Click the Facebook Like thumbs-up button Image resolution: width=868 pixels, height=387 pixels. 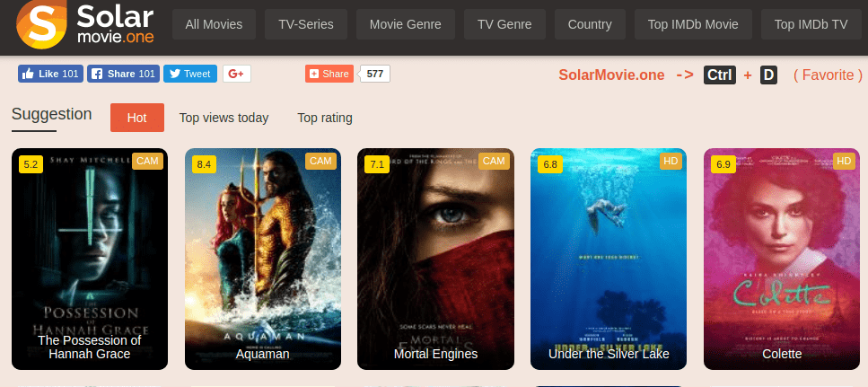(50, 74)
